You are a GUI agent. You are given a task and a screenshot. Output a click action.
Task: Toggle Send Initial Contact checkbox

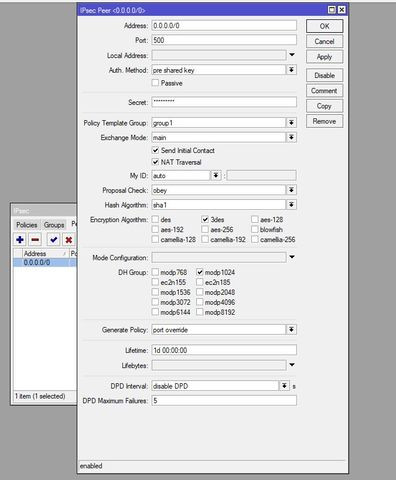click(155, 150)
